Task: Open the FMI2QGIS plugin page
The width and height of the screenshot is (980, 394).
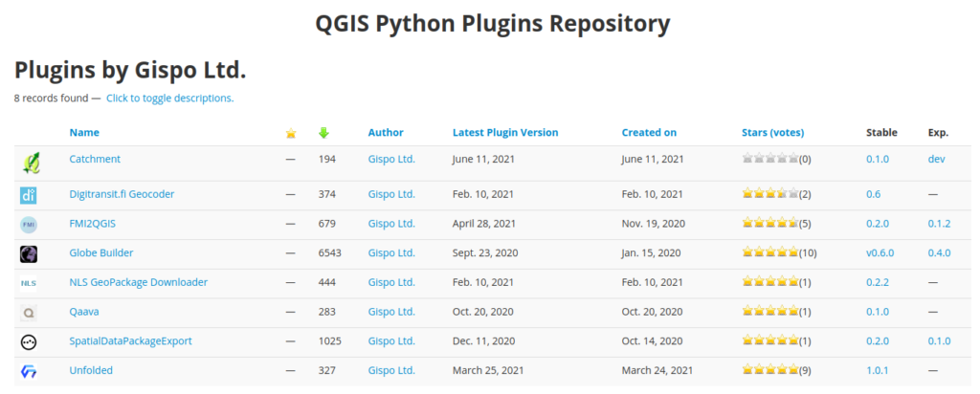Action: 93,224
